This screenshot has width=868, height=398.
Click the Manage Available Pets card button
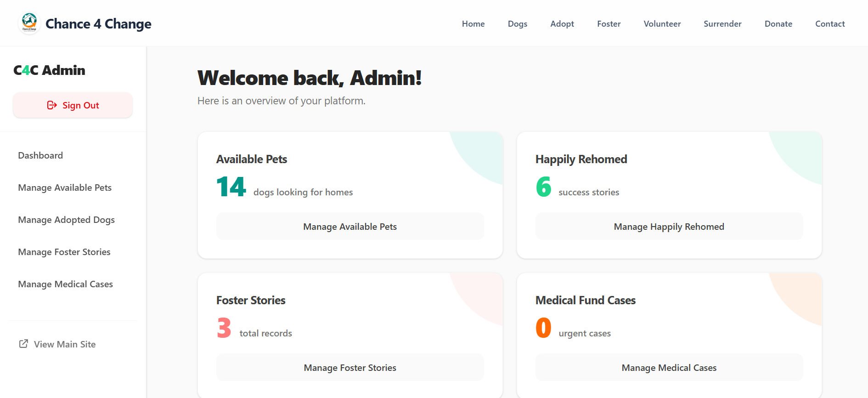tap(350, 226)
